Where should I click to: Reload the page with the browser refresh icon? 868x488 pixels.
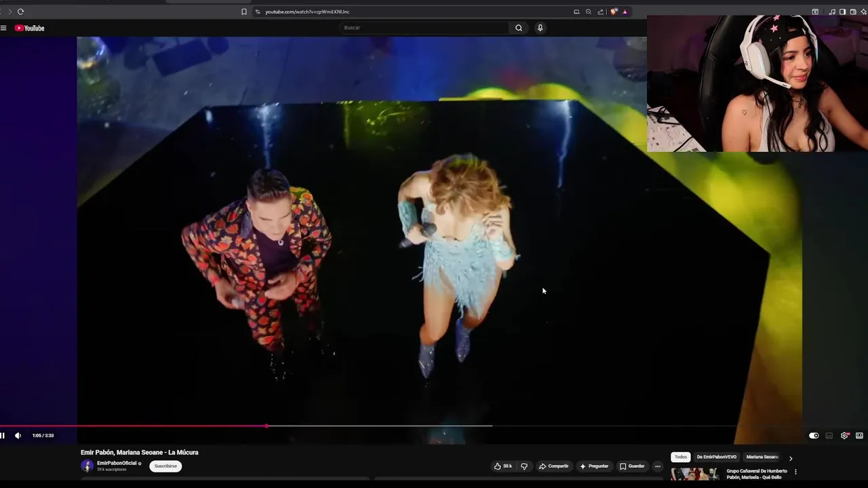coord(20,12)
